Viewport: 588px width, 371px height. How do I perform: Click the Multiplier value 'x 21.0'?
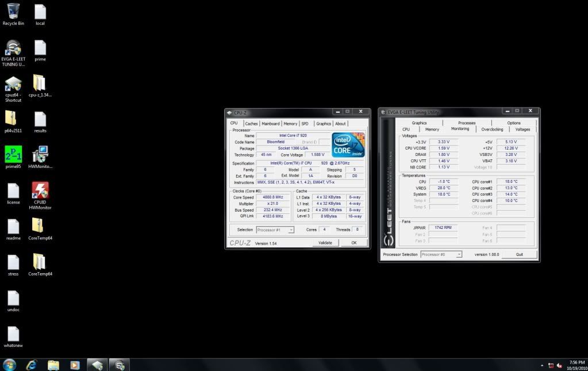[x=272, y=203]
